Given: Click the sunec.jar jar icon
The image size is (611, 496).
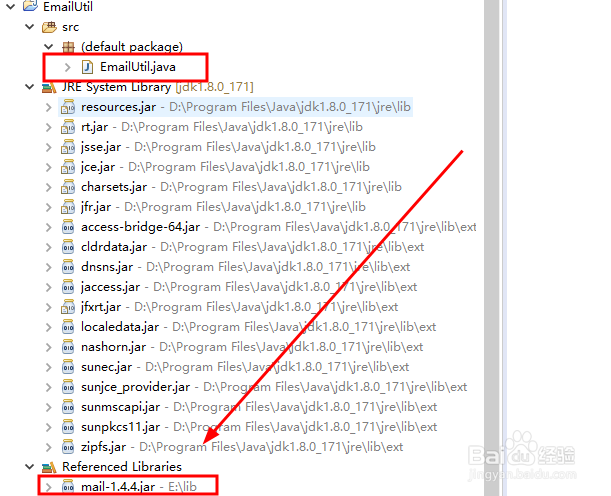Looking at the screenshot, I should [x=68, y=367].
